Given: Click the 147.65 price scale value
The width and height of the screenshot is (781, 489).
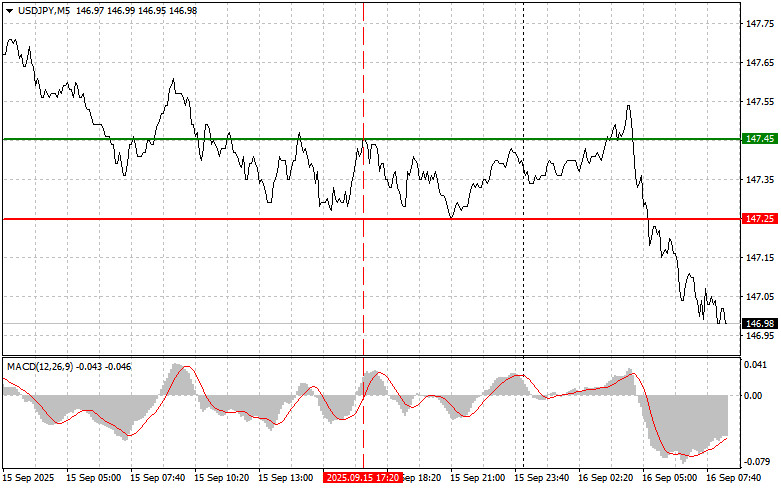Looking at the screenshot, I should (x=760, y=63).
